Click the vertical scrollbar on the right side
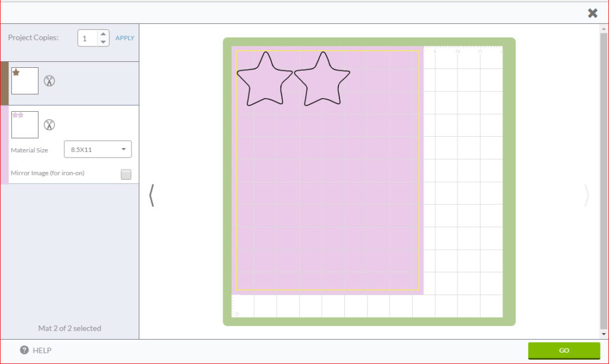 (x=604, y=178)
